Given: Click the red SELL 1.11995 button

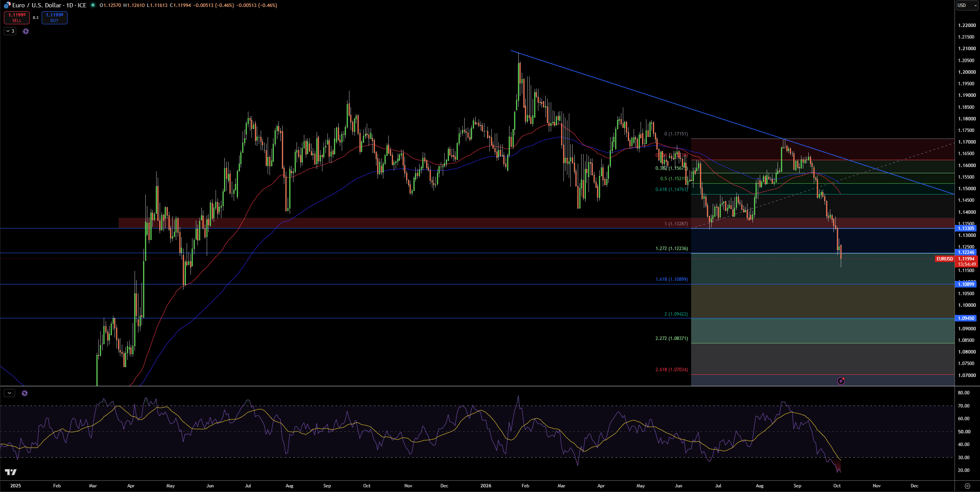Looking at the screenshot, I should click(17, 18).
